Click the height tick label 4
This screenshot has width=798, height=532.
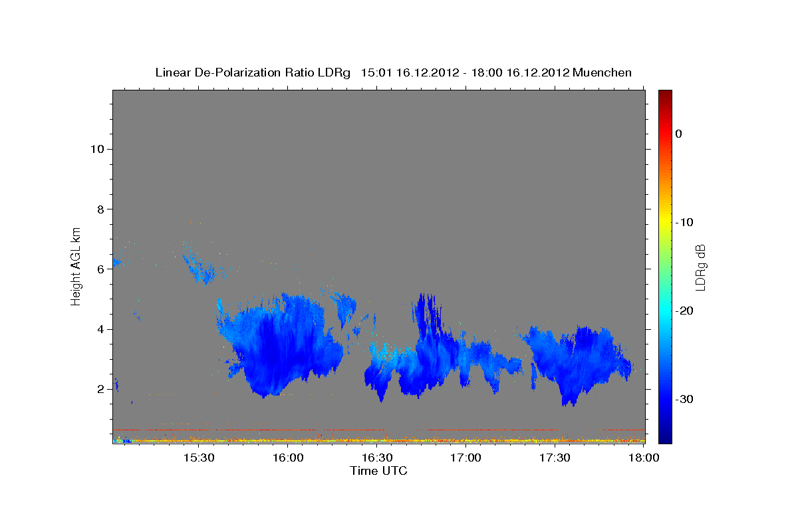coord(99,329)
